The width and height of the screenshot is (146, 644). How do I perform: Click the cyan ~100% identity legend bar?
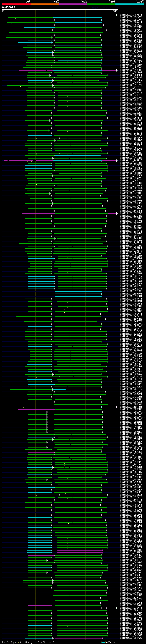pyautogui.click(x=130, y=4)
